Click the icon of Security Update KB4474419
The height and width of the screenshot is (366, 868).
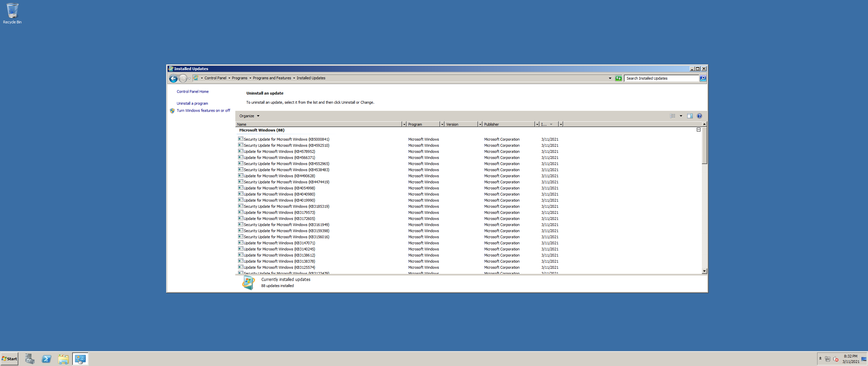click(x=241, y=182)
